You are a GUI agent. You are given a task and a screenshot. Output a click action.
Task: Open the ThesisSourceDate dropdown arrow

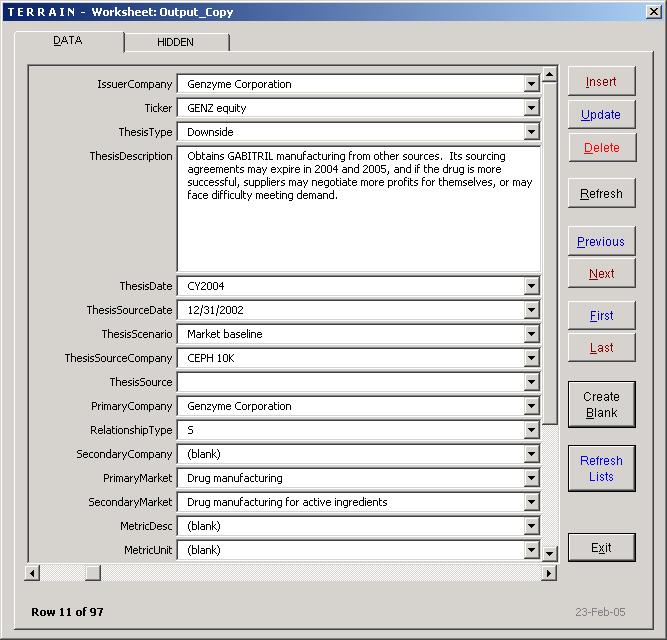pyautogui.click(x=531, y=310)
